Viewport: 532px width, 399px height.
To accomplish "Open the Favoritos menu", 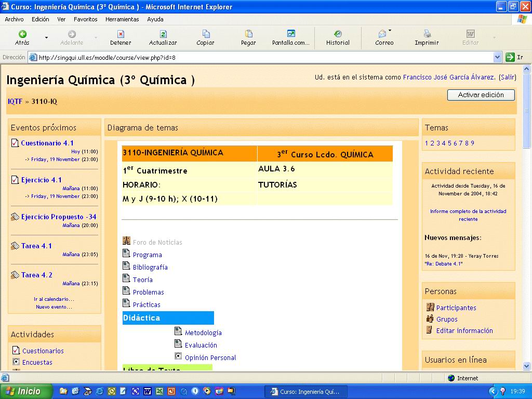I will point(85,19).
